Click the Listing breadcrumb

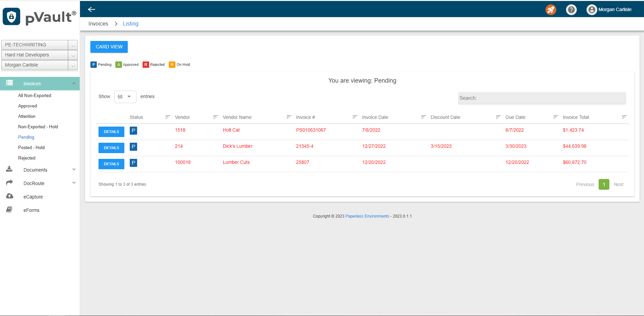click(130, 24)
